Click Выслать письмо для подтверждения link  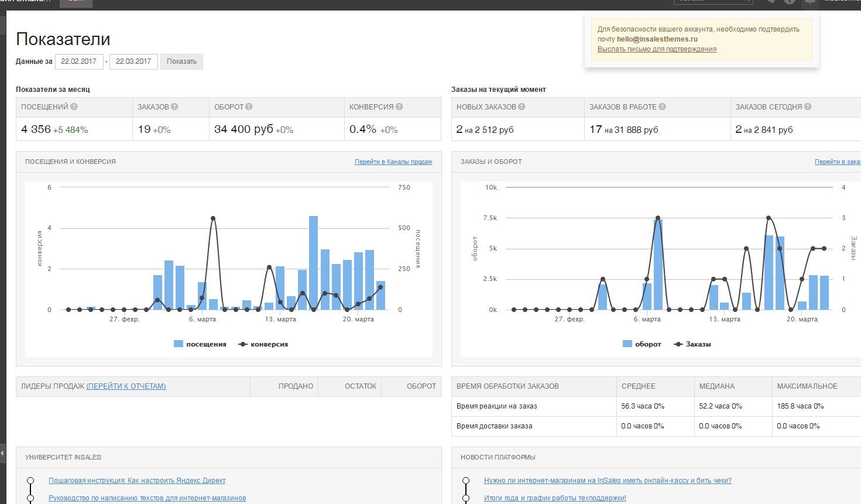tap(657, 49)
